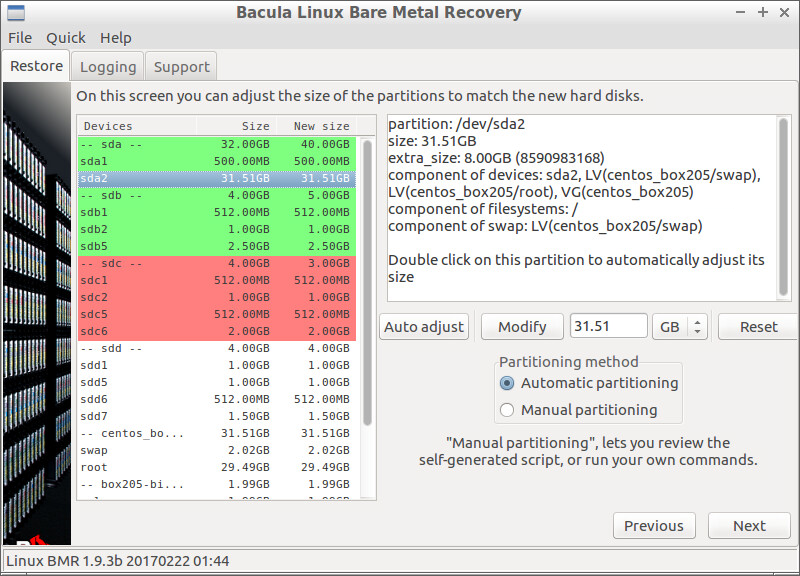
Task: Click the partition details text scrollbar
Action: pos(783,207)
